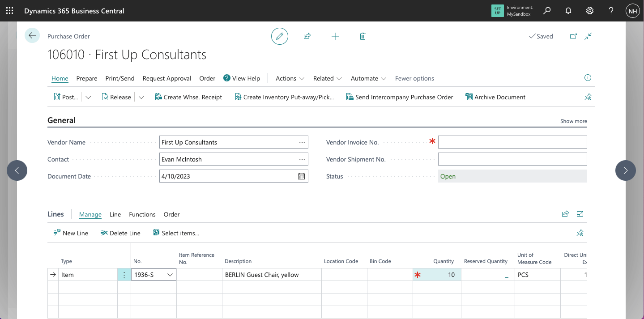Go to next record arrow
This screenshot has height=319, width=644.
[625, 170]
